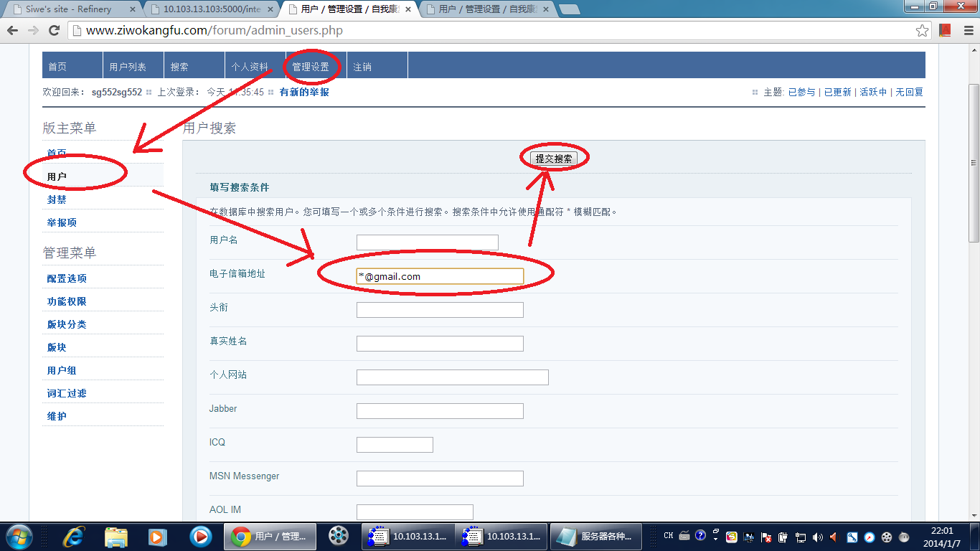Viewport: 980px width, 551px height.
Task: Click inside the 电子信箱地址 email input field
Action: [x=440, y=275]
